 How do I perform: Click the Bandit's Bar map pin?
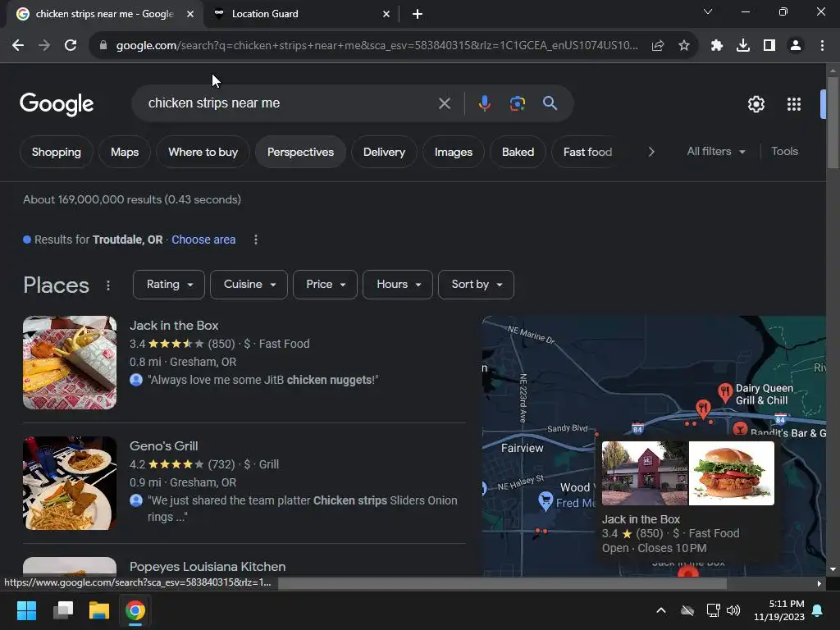pos(740,428)
